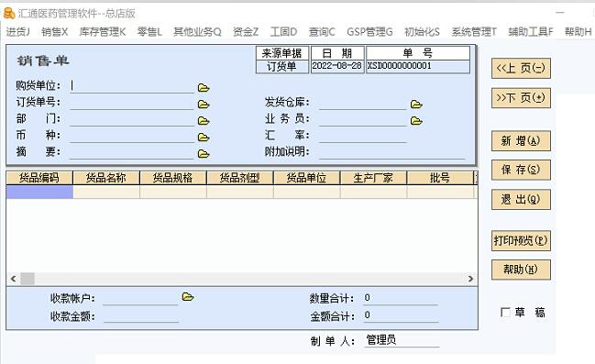Screen dimensions: 595x364
Task: Click into the 购货单位 input field
Action: (x=132, y=86)
